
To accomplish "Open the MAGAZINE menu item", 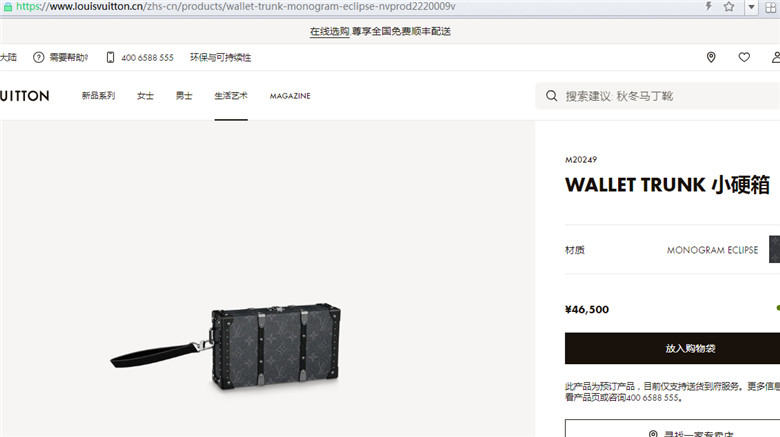I will pos(290,96).
